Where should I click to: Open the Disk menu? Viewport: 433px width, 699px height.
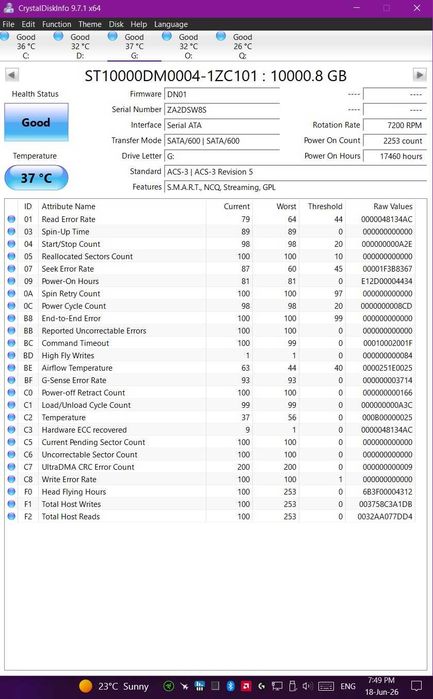pos(116,24)
